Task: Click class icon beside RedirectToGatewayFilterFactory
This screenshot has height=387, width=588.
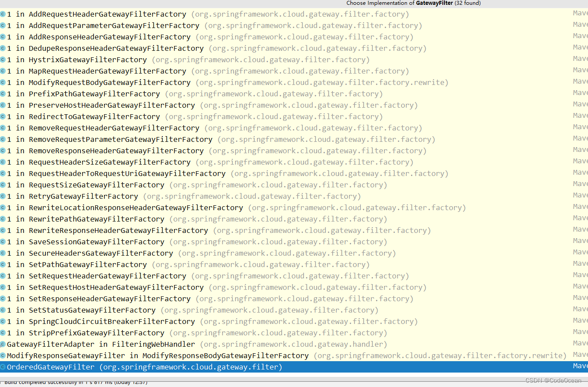Action: 3,116
